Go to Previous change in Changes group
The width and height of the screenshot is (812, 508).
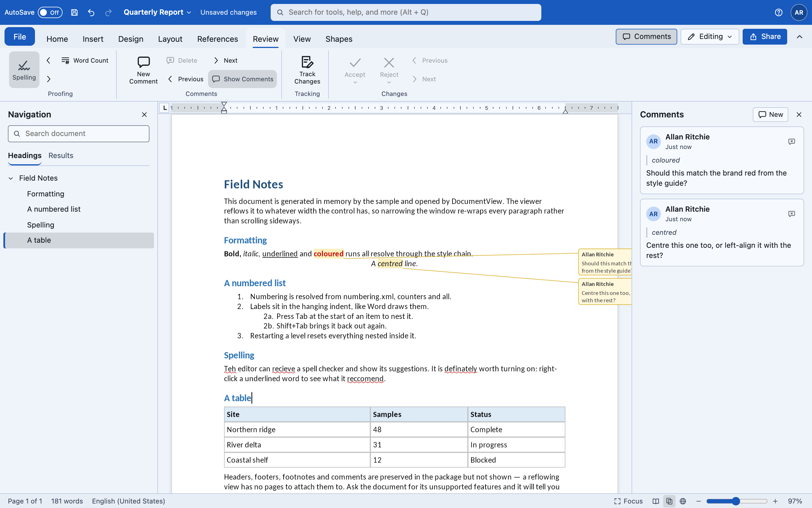(x=430, y=60)
